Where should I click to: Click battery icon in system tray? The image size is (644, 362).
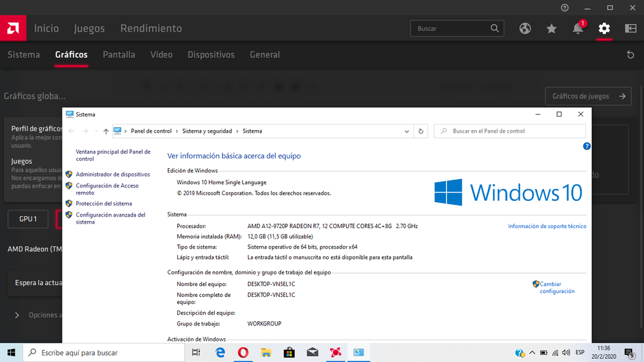click(543, 352)
